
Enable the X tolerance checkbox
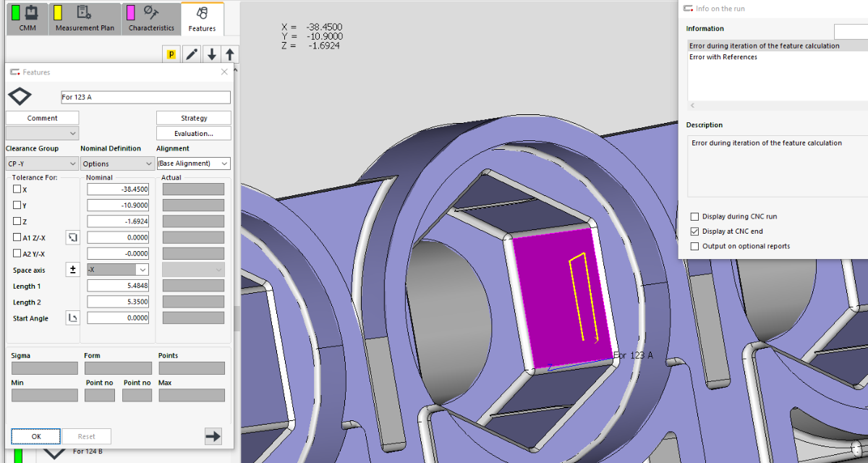pos(17,190)
